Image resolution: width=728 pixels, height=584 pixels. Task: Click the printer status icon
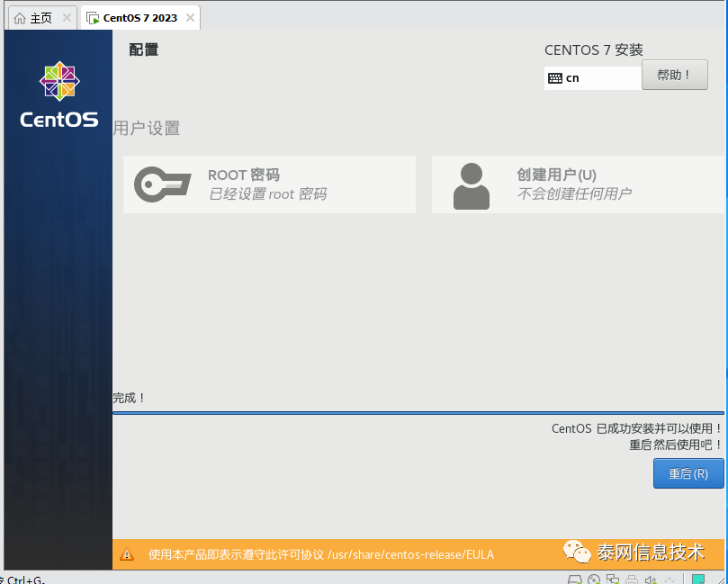(632, 580)
